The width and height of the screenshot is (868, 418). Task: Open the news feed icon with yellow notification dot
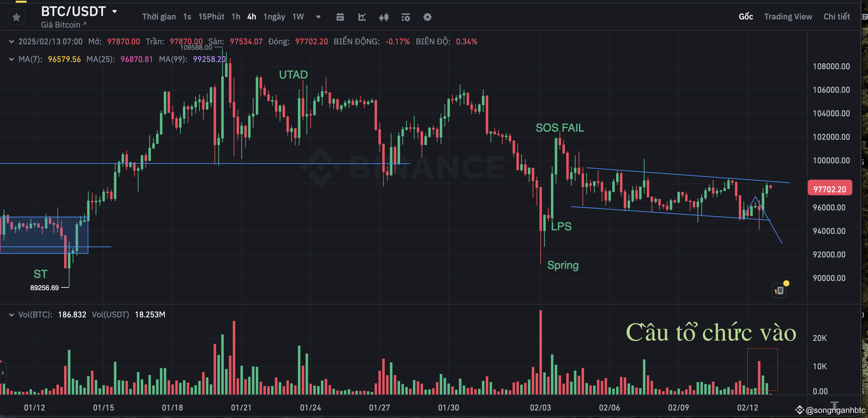(x=779, y=290)
